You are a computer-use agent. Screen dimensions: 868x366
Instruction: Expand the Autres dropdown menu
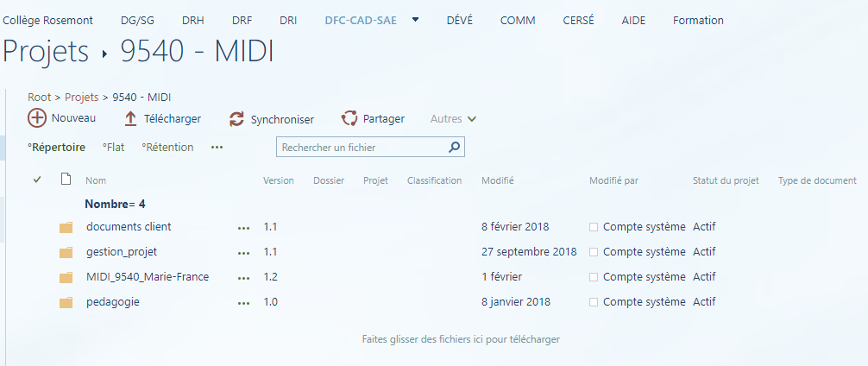(x=454, y=119)
